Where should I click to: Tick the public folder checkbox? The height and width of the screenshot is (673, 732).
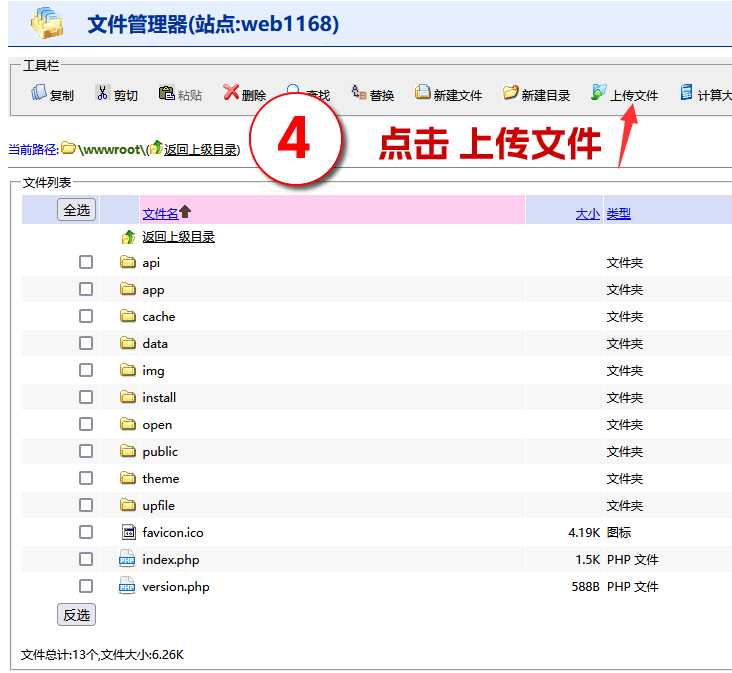click(x=86, y=451)
